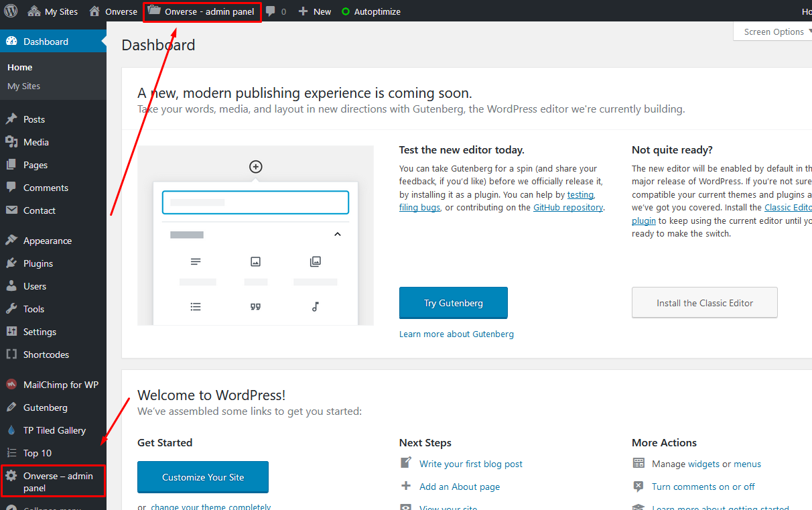This screenshot has width=812, height=510.
Task: Click the WordPress logo icon
Action: (11, 11)
